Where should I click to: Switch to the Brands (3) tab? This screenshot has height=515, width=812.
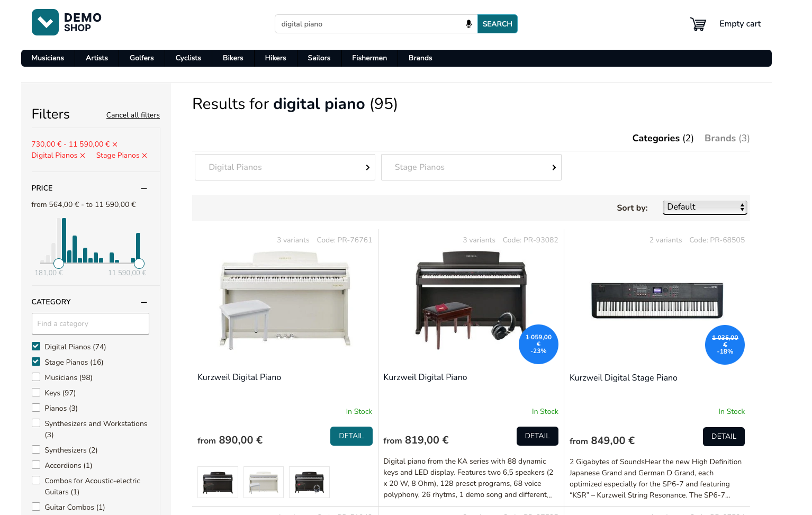click(x=727, y=138)
